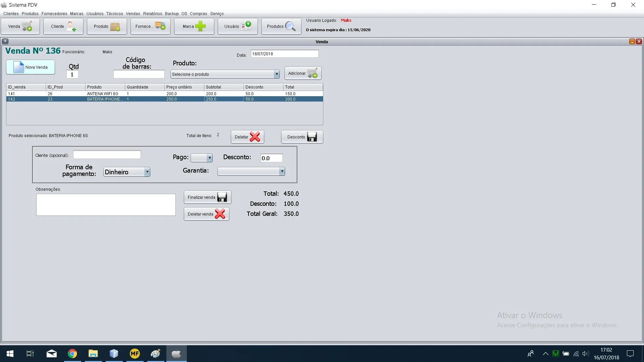Click the Código de barras input field

coord(139,74)
